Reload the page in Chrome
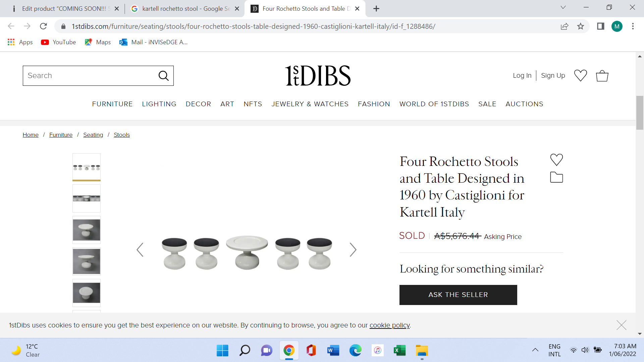Image resolution: width=644 pixels, height=362 pixels. point(43,26)
